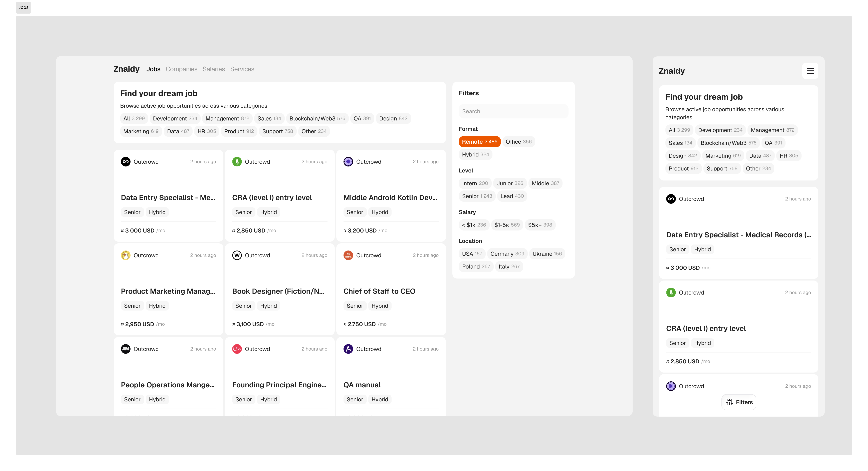Click inside the Search filter field

[x=513, y=111]
